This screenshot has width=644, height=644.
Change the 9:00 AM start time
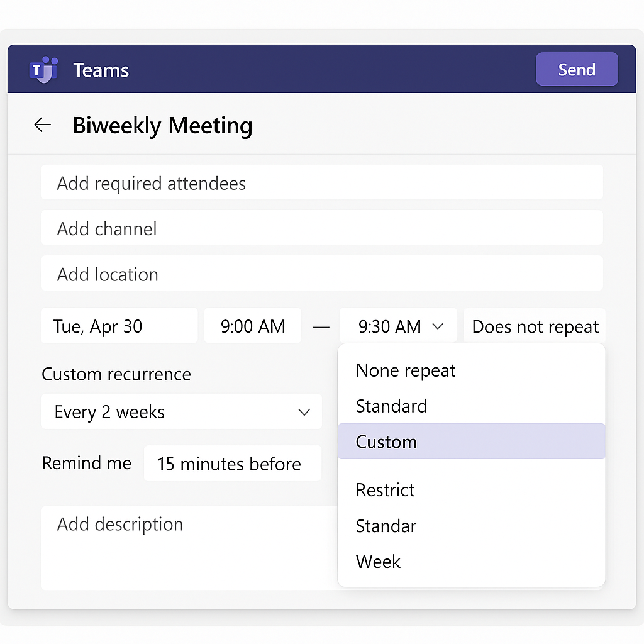(253, 326)
